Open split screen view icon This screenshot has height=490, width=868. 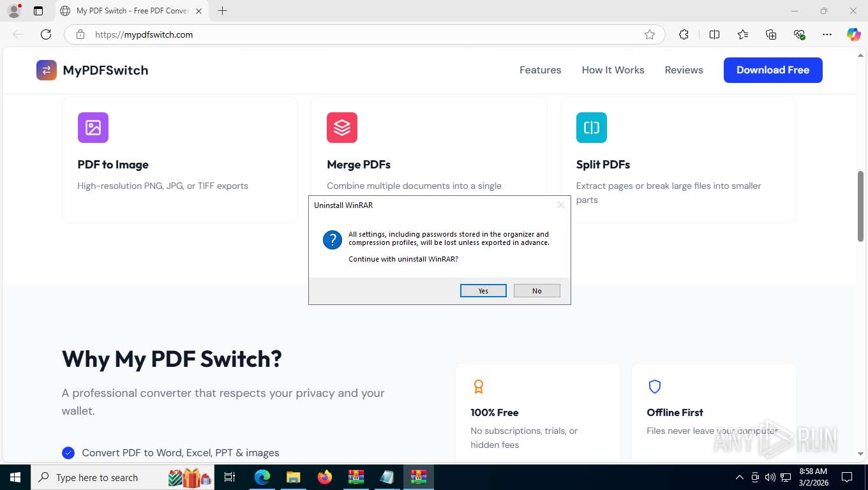pyautogui.click(x=714, y=34)
